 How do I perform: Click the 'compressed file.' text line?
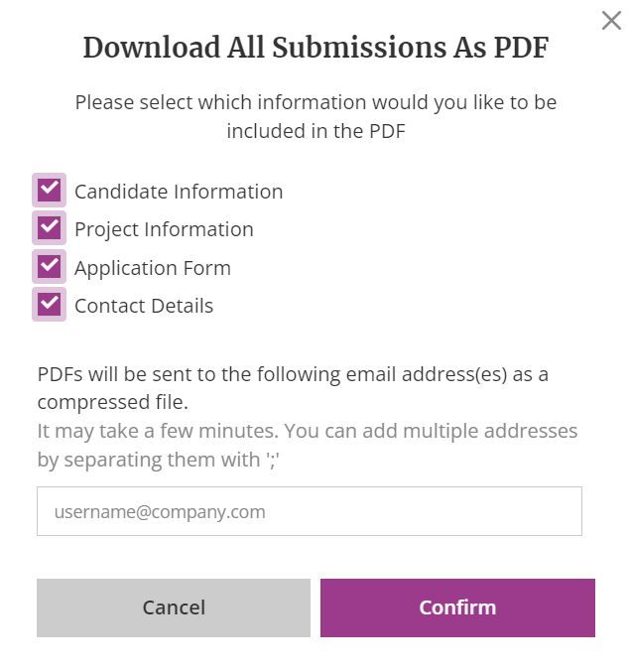[113, 402]
